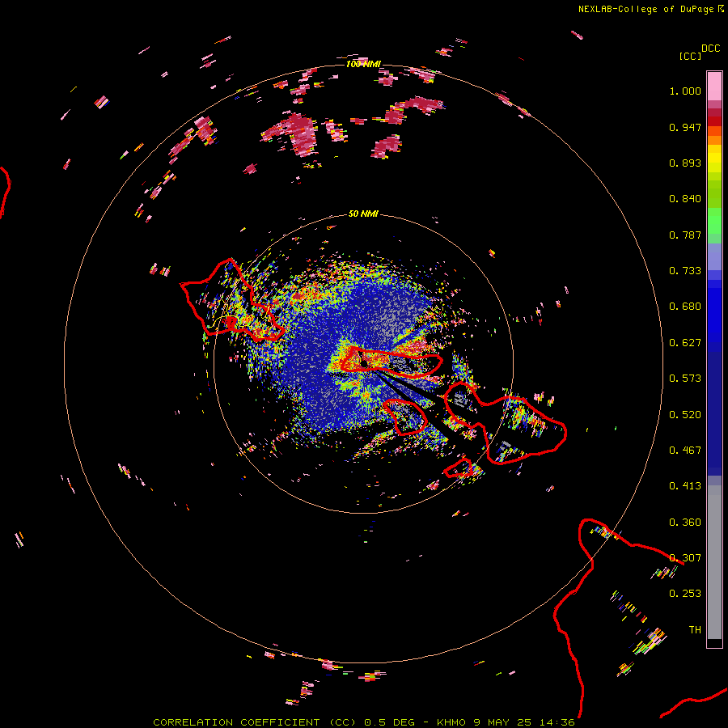The width and height of the screenshot is (728, 728).
Task: Click the 0.253 color scale value
Action: click(685, 594)
